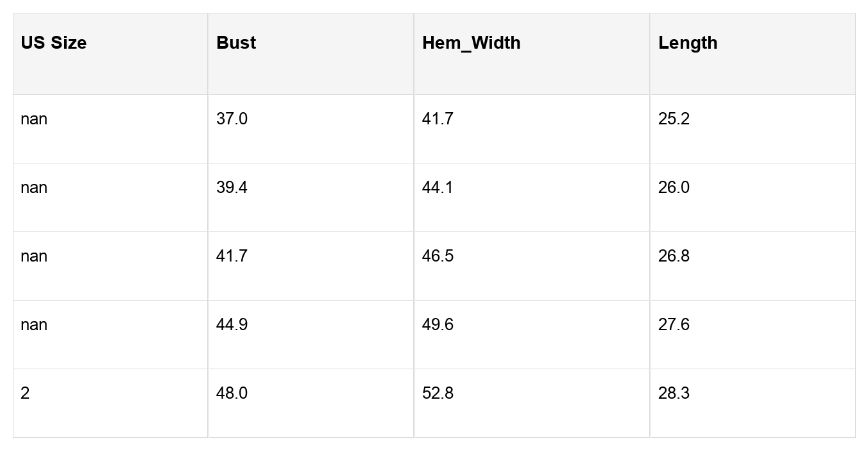Select the Length cell with 27.6
868x450 pixels.
(674, 325)
